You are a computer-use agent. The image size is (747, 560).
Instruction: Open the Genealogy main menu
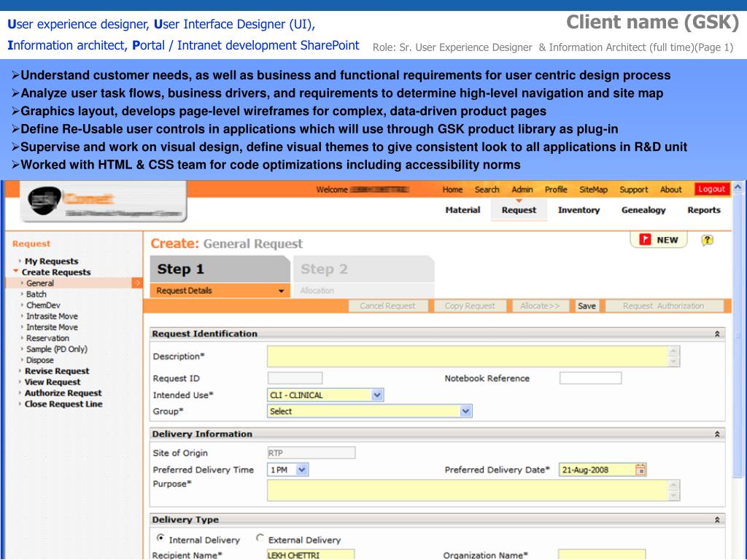coord(643,210)
